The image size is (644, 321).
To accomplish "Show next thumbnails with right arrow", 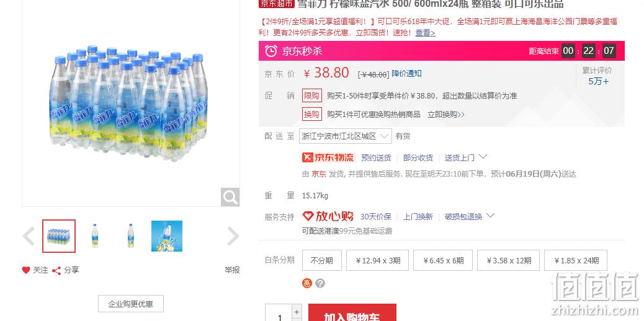I will tap(233, 236).
